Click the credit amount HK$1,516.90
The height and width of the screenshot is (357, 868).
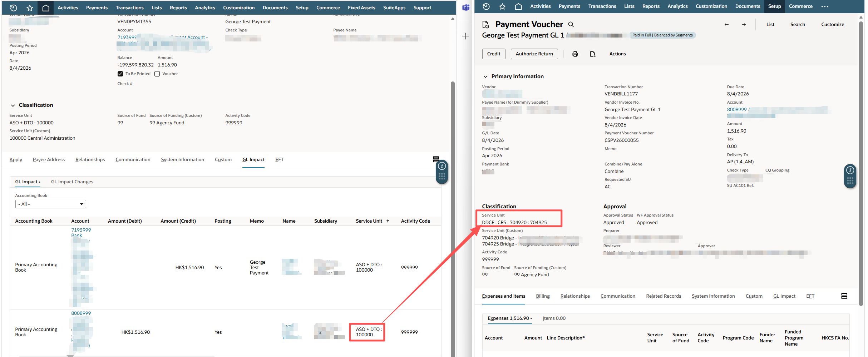click(x=189, y=268)
